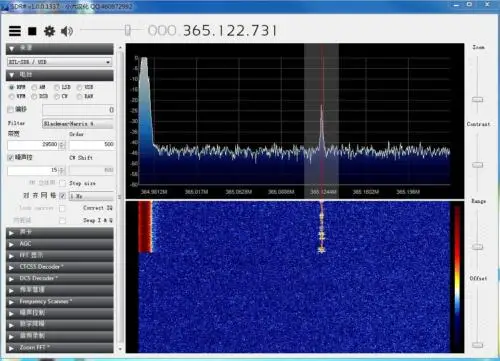Click the volume slider handle
Screen dimensions: 500x361
pos(127,30)
